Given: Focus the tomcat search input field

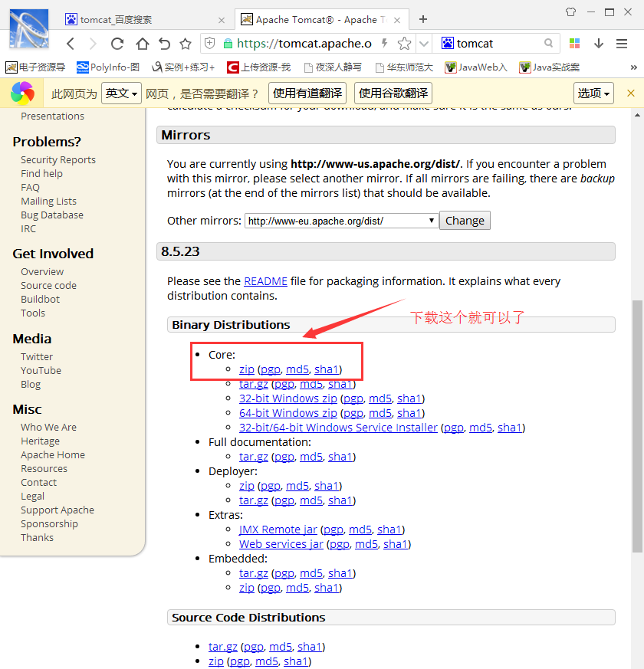Looking at the screenshot, I should point(498,43).
